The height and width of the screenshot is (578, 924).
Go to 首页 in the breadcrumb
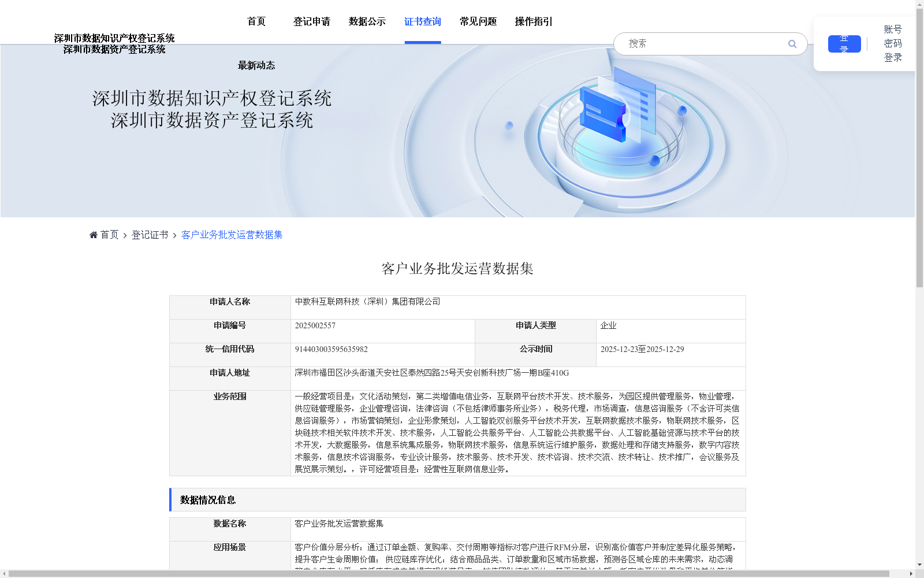110,235
